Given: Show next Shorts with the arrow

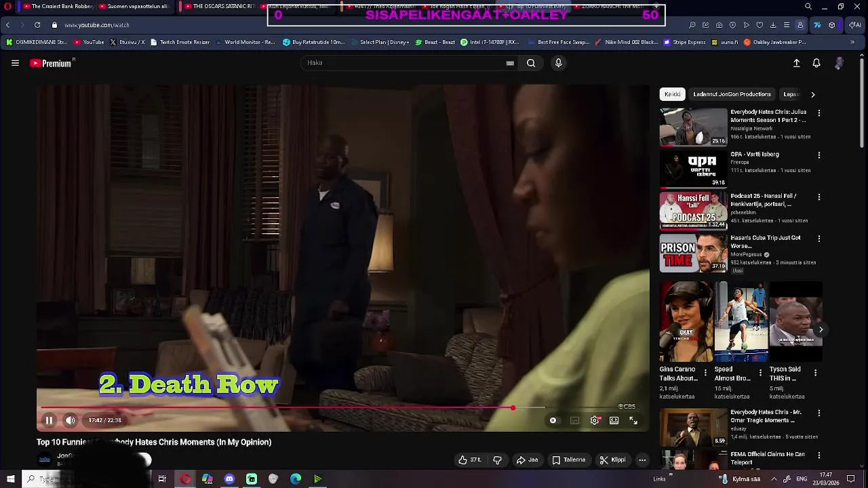Looking at the screenshot, I should point(821,330).
